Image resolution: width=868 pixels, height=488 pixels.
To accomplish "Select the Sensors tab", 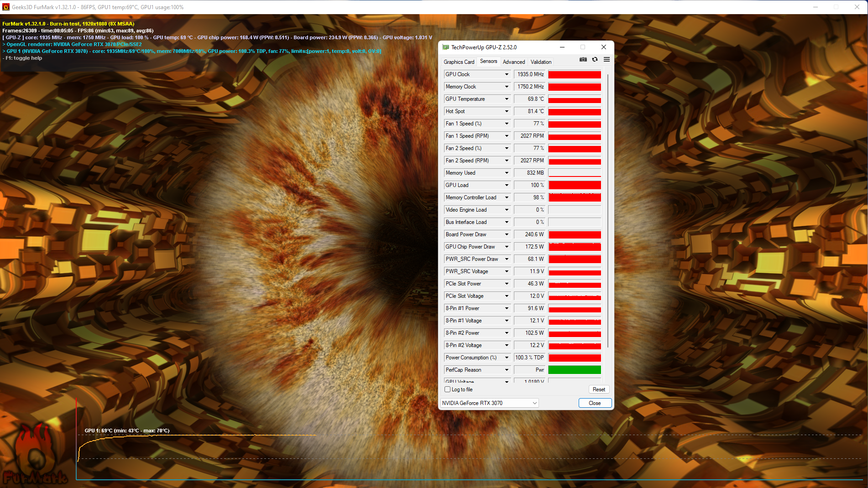I will tap(488, 61).
